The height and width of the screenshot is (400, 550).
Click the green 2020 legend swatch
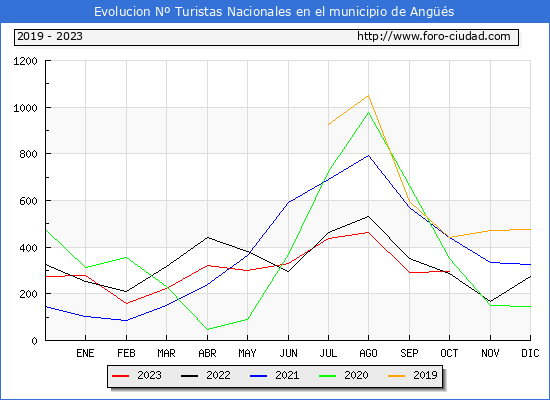click(328, 376)
